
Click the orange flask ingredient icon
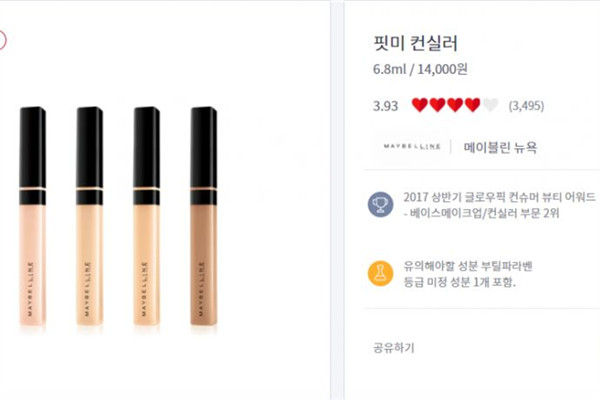(x=380, y=273)
